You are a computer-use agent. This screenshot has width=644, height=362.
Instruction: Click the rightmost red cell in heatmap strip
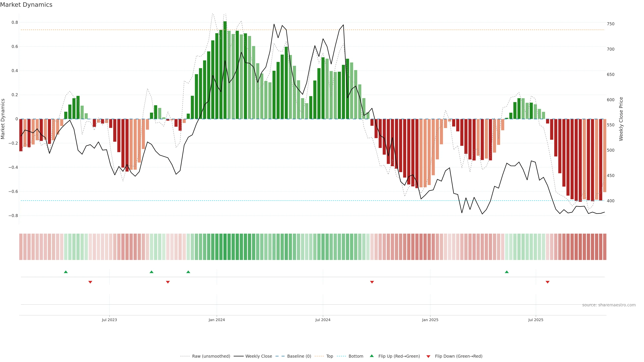pyautogui.click(x=604, y=247)
